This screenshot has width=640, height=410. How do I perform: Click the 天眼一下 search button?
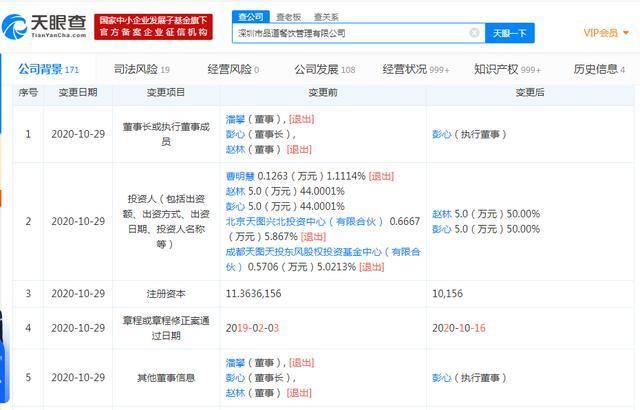509,33
